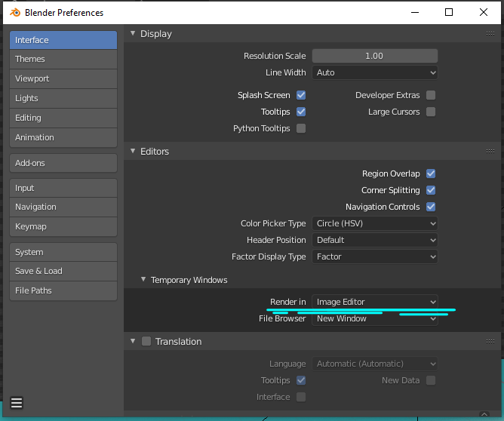This screenshot has width=504, height=421.
Task: Disable the Splash Screen checkbox
Action: [x=301, y=95]
